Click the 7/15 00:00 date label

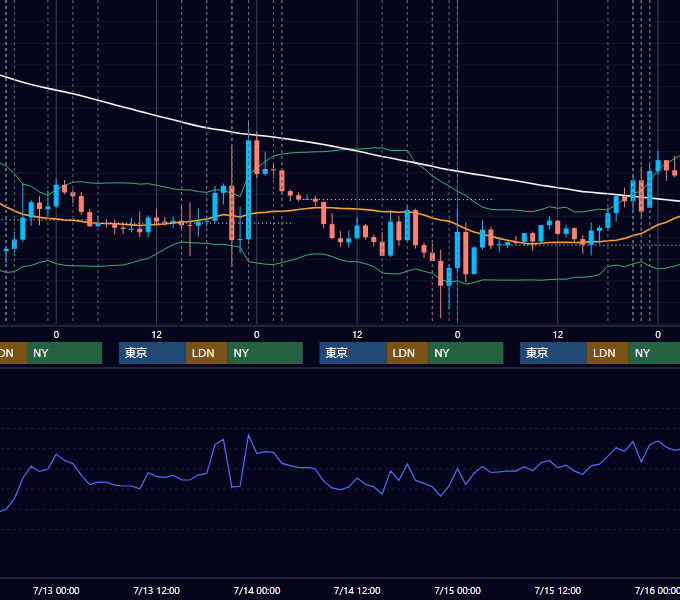[458, 590]
